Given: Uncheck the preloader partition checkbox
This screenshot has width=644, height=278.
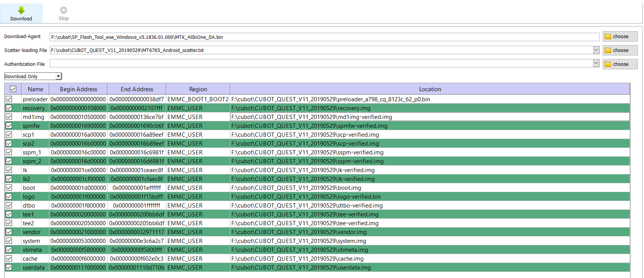Looking at the screenshot, I should pyautogui.click(x=9, y=99).
